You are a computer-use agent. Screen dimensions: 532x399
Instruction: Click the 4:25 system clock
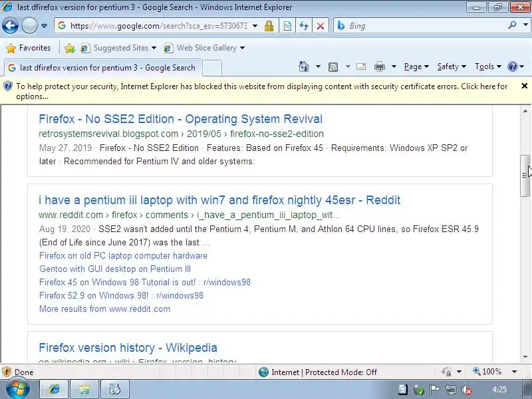click(499, 390)
